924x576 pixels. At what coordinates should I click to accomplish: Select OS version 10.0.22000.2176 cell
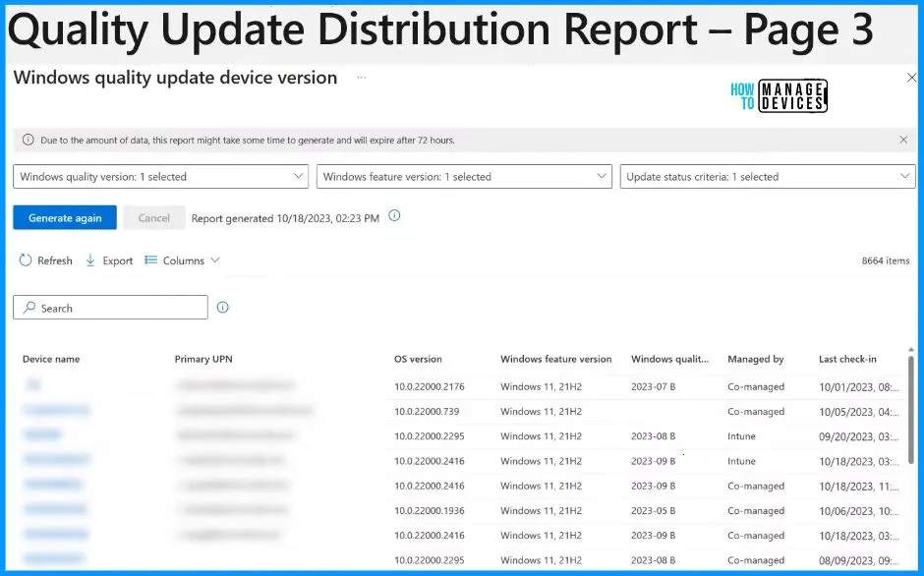429,386
